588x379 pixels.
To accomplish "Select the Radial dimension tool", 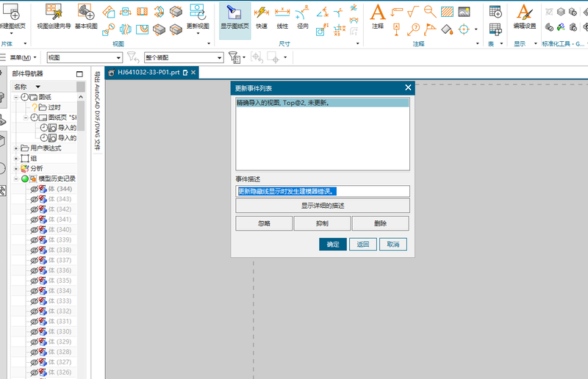I will coord(302,17).
